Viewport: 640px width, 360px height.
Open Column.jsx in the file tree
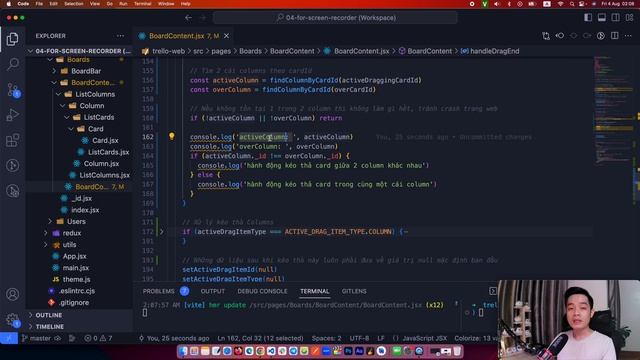[101, 164]
